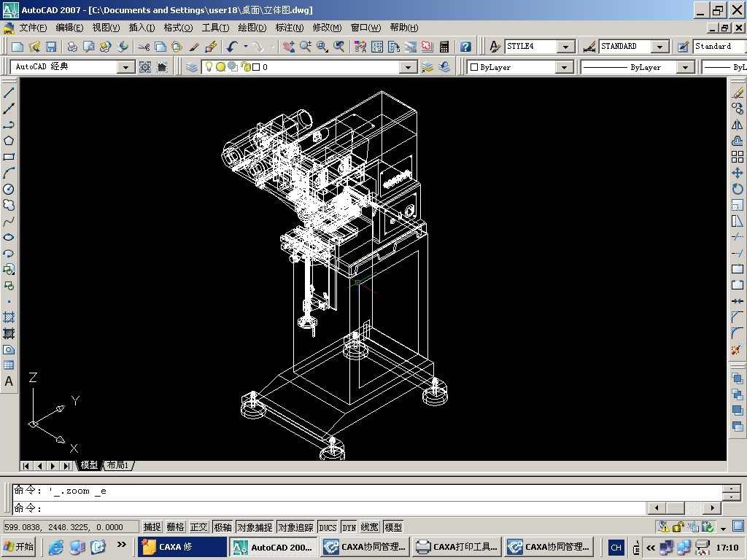Select the Polygon tool in draw toolbar
This screenshot has height=560, width=747.
[x=9, y=141]
